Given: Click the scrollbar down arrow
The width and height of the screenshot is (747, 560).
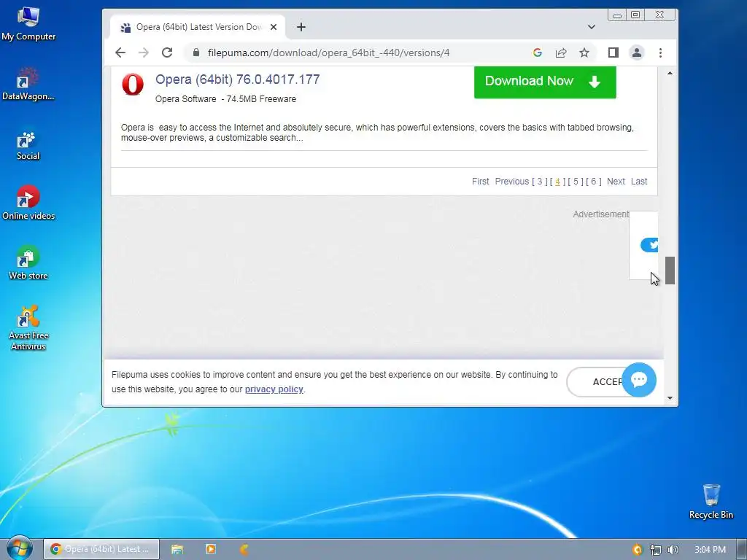Looking at the screenshot, I should click(x=670, y=398).
